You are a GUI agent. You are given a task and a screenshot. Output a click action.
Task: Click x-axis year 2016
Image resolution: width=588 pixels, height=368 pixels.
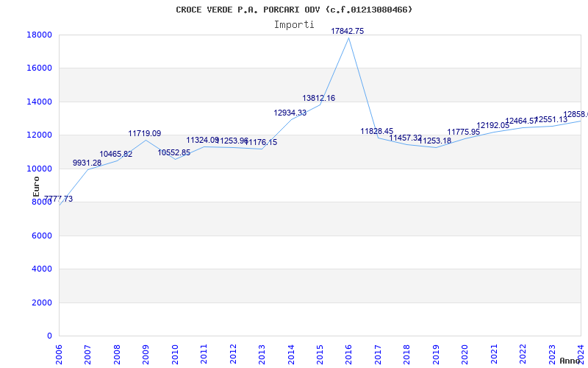coord(348,354)
